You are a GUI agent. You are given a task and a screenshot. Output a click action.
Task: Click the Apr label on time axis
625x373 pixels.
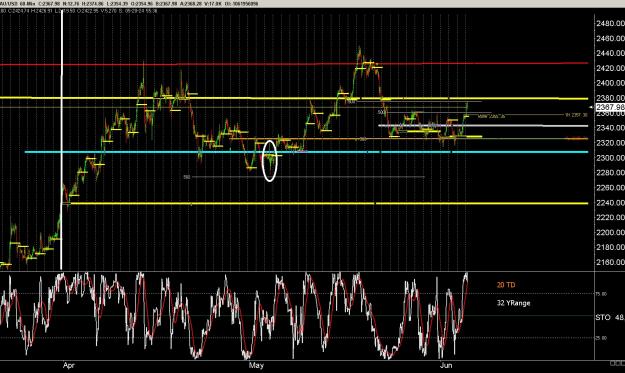click(x=69, y=365)
